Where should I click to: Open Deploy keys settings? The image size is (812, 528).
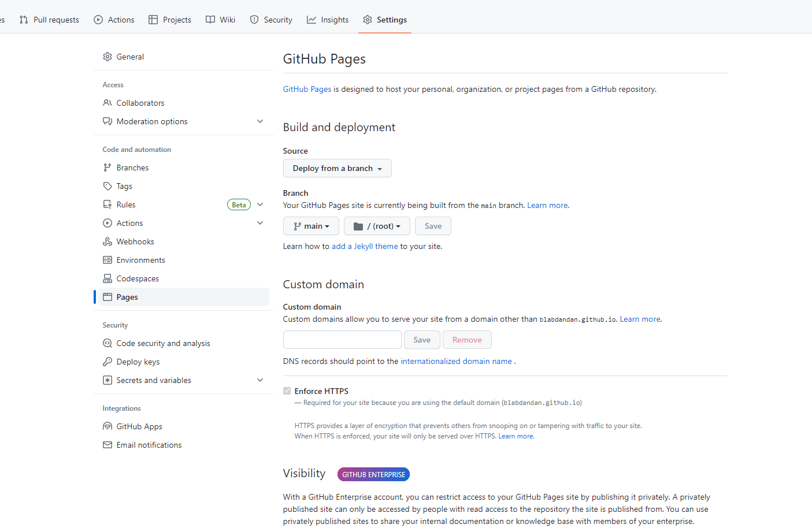(x=184, y=362)
